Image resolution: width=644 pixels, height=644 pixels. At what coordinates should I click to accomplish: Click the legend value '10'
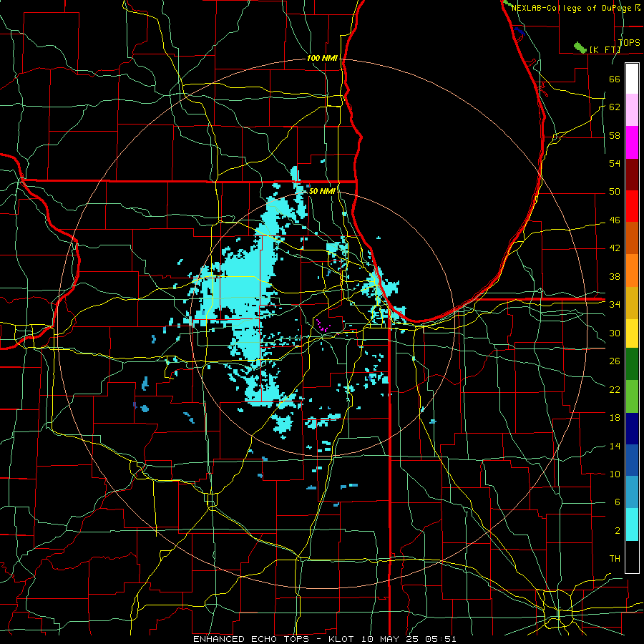click(615, 474)
